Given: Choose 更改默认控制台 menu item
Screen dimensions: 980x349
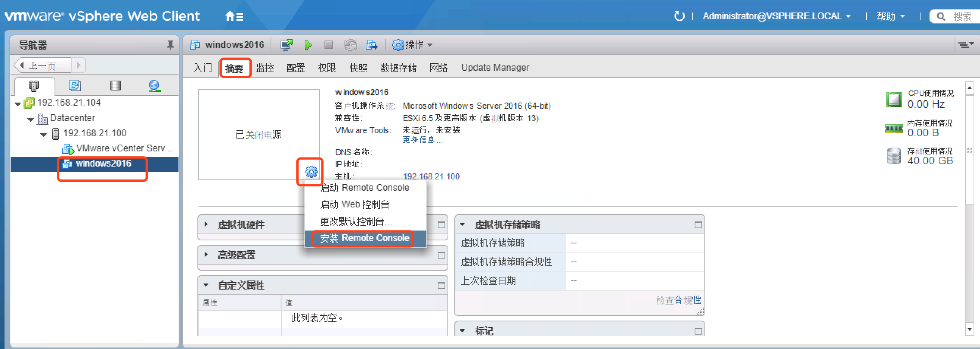Looking at the screenshot, I should (x=365, y=221).
